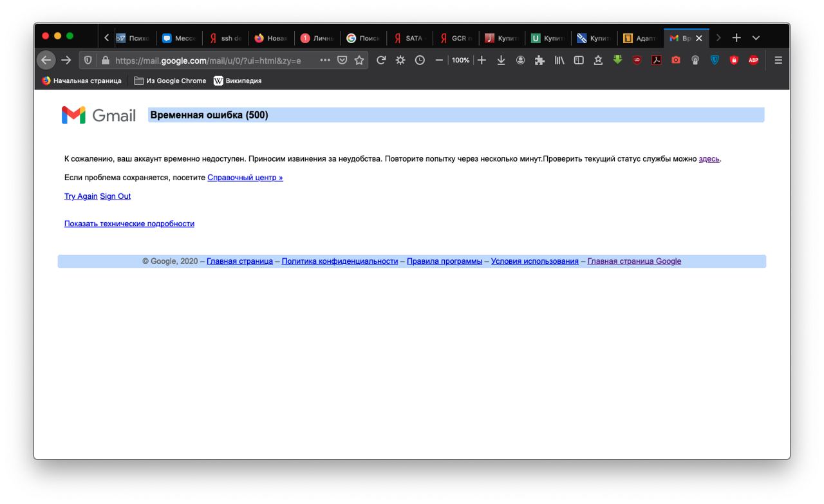
Task: Open add-ons with the puzzle piece icon
Action: coord(539,60)
